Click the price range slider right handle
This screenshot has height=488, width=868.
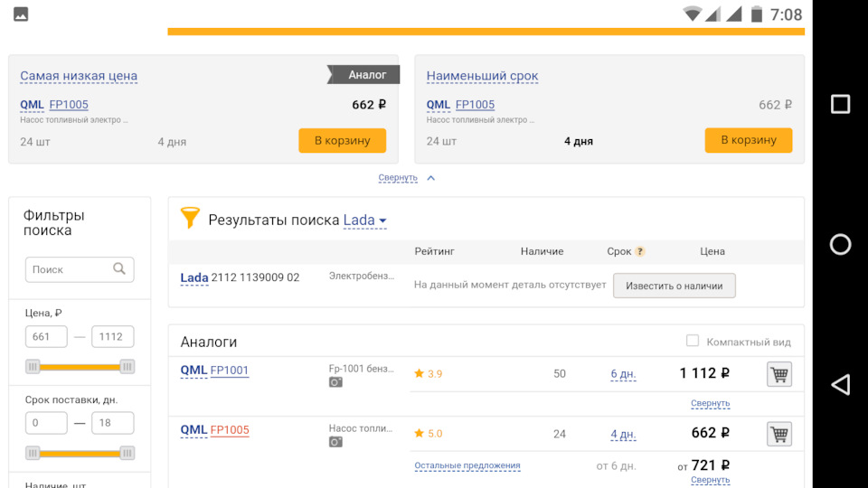(127, 366)
